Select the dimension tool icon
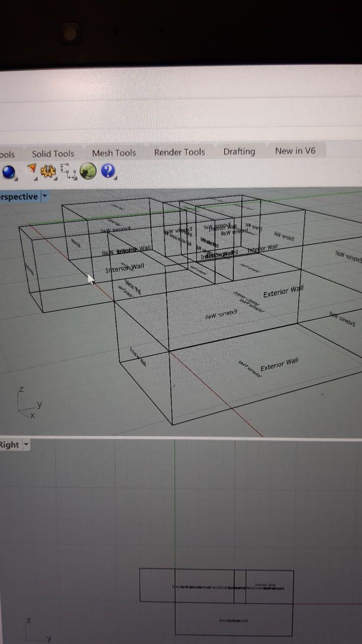Screen dimensions: 362x644 [68, 171]
